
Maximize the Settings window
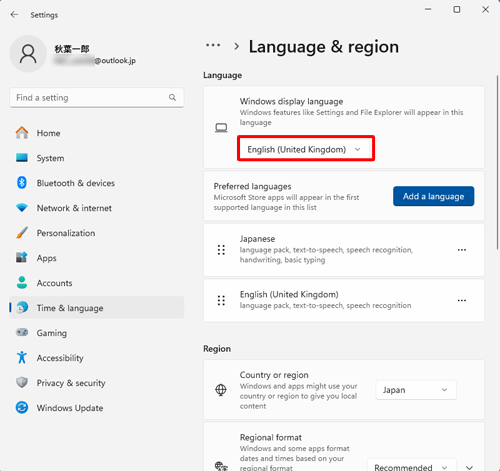(x=457, y=9)
